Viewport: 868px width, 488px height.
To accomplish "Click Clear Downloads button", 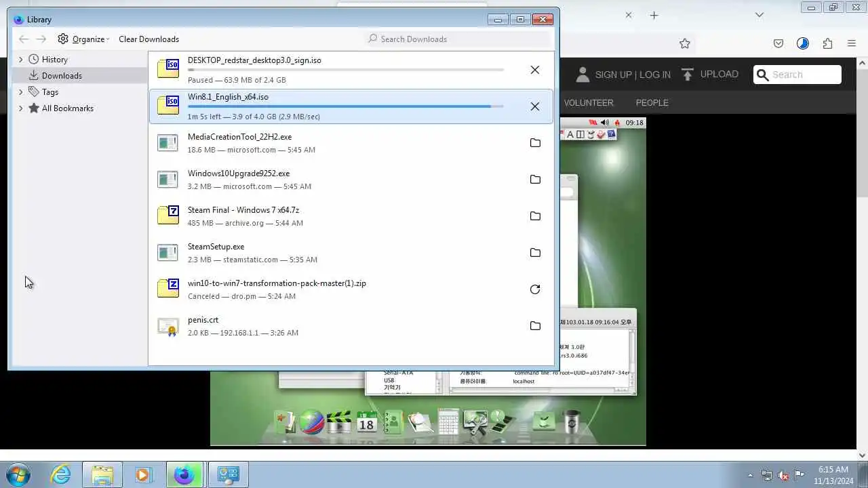I will pyautogui.click(x=149, y=39).
